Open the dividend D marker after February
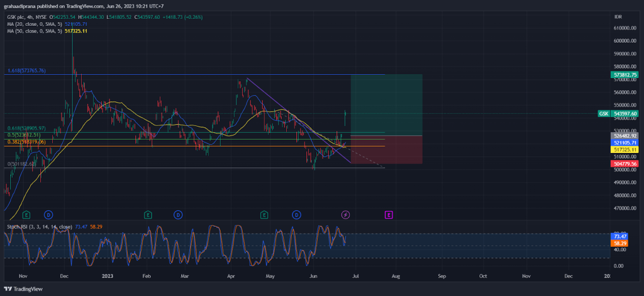Image resolution: width=644 pixels, height=296 pixels. click(x=178, y=215)
